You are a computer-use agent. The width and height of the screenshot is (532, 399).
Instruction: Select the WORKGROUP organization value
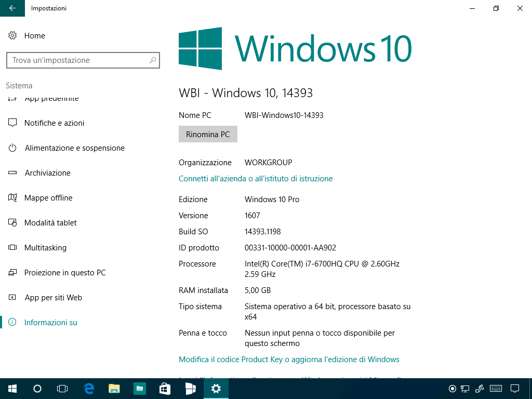tap(269, 163)
